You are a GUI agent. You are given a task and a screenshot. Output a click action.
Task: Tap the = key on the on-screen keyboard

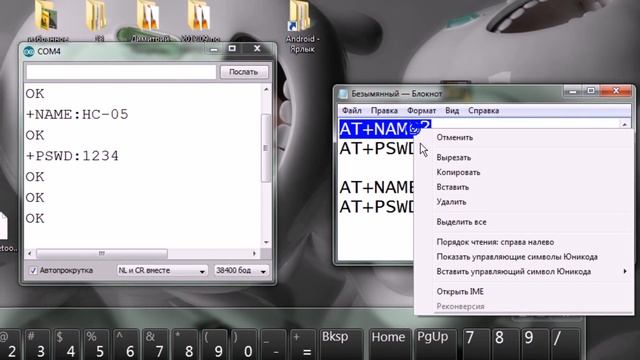[x=303, y=344]
